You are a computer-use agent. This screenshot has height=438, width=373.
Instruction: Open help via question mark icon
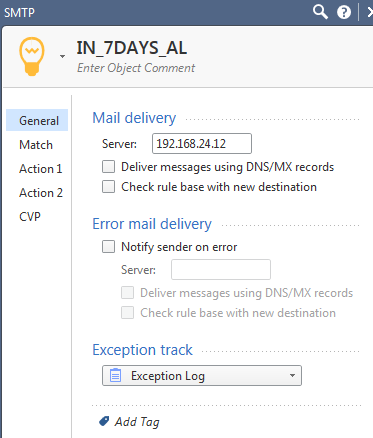pos(344,12)
